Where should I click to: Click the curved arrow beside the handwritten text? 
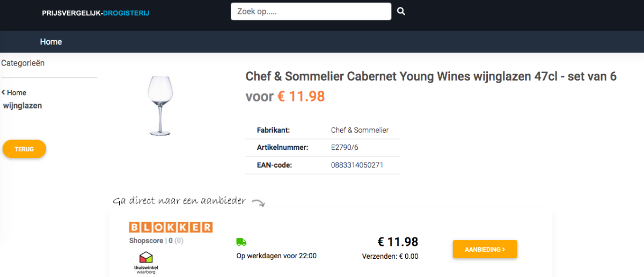coord(258,203)
